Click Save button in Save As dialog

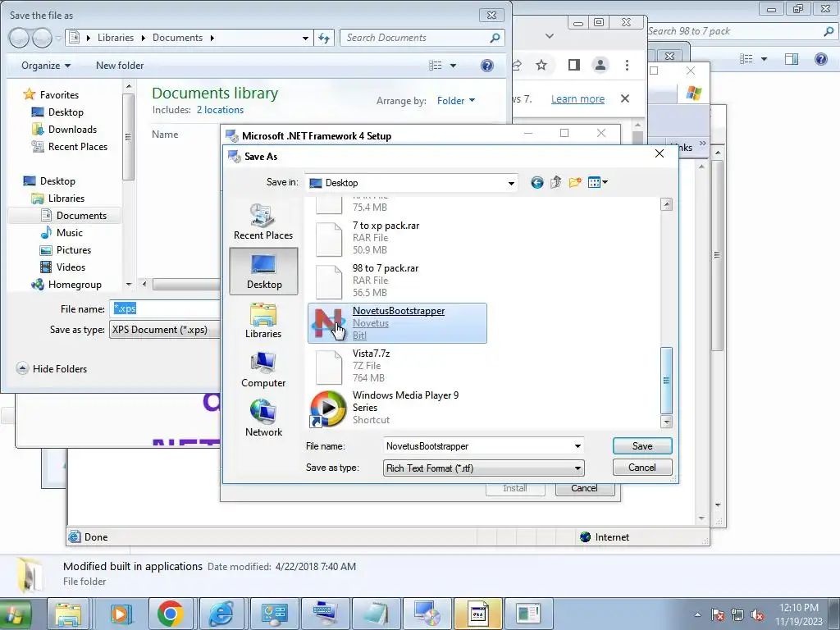click(x=641, y=446)
